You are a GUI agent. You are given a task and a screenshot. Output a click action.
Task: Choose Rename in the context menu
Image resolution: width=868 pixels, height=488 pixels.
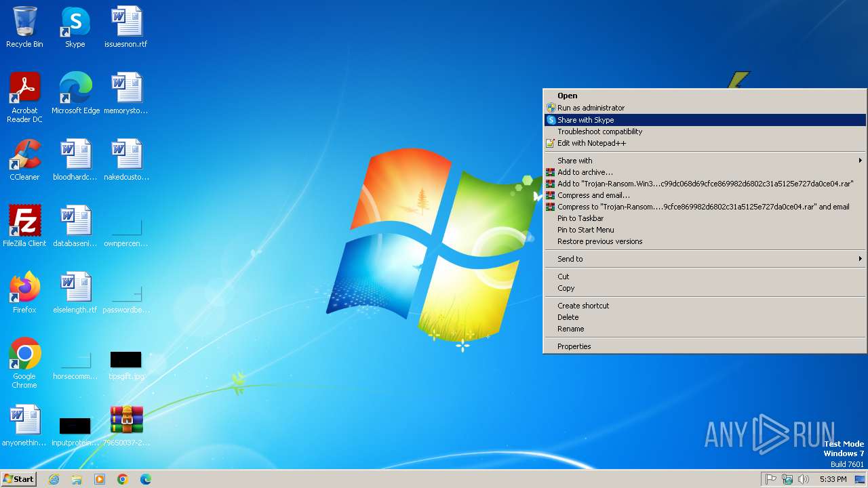tap(705, 329)
